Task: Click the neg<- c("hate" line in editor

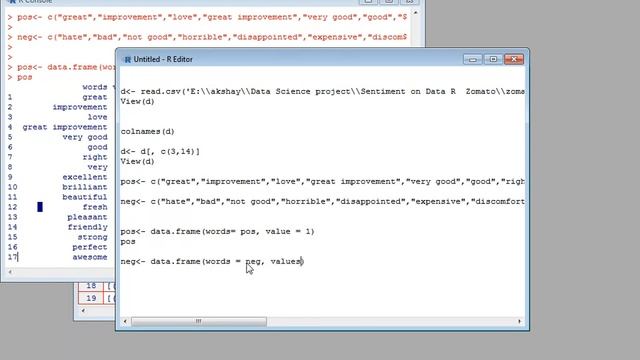Action: [322, 202]
